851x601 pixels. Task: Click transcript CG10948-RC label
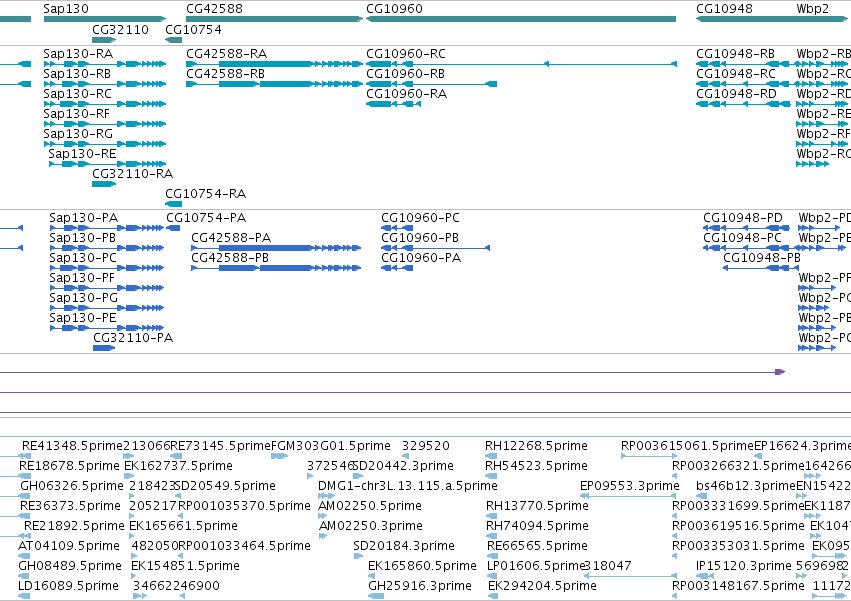coord(736,74)
